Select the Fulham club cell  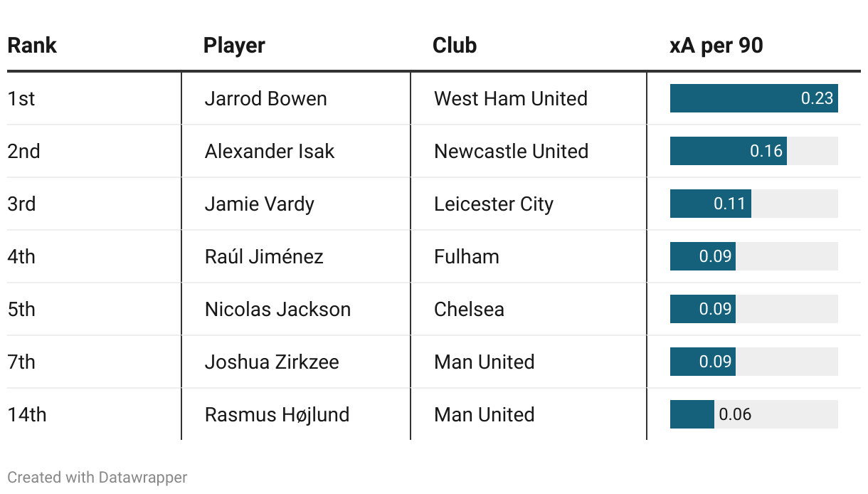coord(529,256)
